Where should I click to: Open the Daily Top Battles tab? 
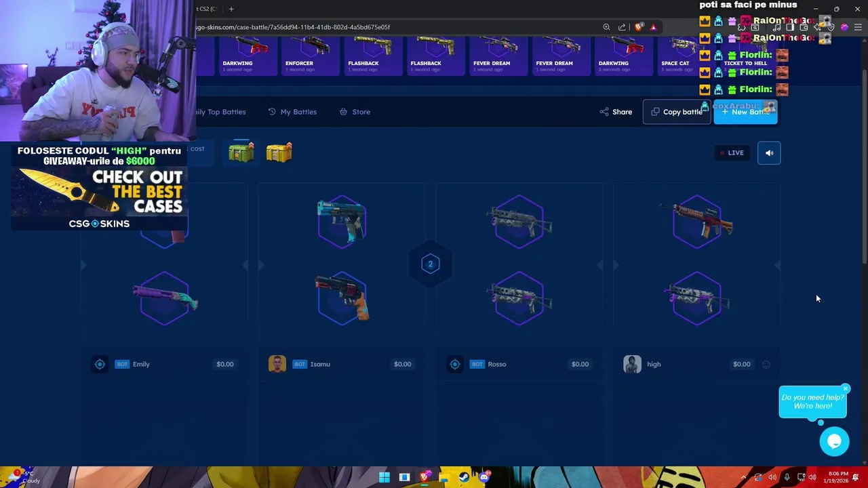coord(220,112)
